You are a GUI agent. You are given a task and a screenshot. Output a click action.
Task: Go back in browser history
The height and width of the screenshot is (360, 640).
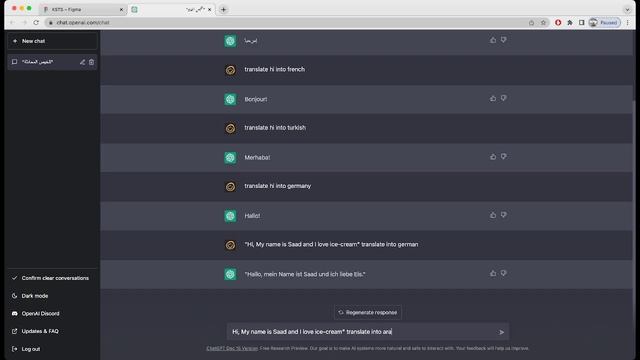tap(12, 22)
